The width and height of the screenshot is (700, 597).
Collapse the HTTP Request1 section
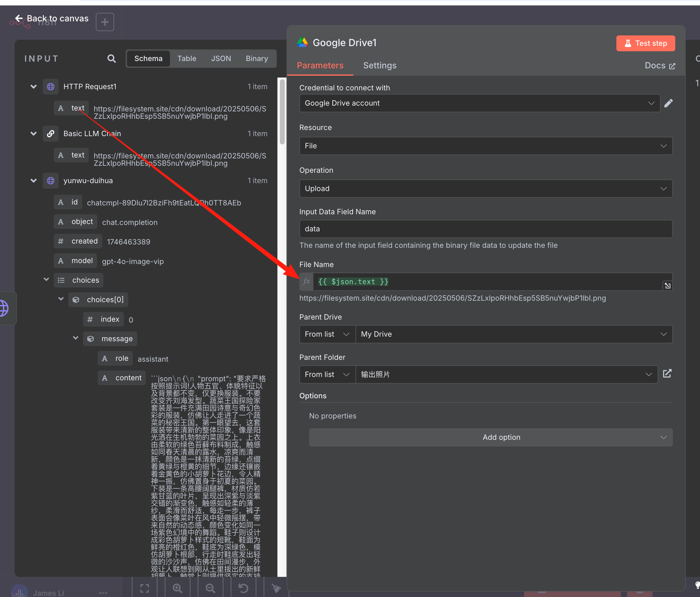pyautogui.click(x=34, y=86)
